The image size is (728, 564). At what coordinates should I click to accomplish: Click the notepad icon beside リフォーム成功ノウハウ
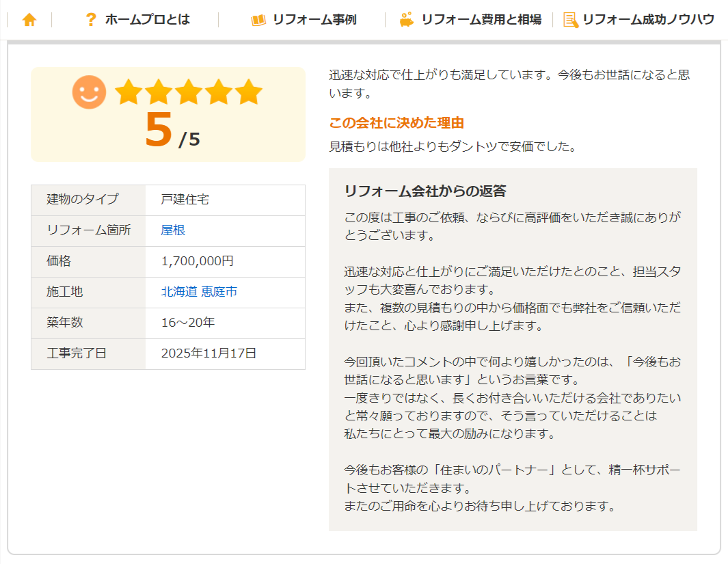click(570, 20)
